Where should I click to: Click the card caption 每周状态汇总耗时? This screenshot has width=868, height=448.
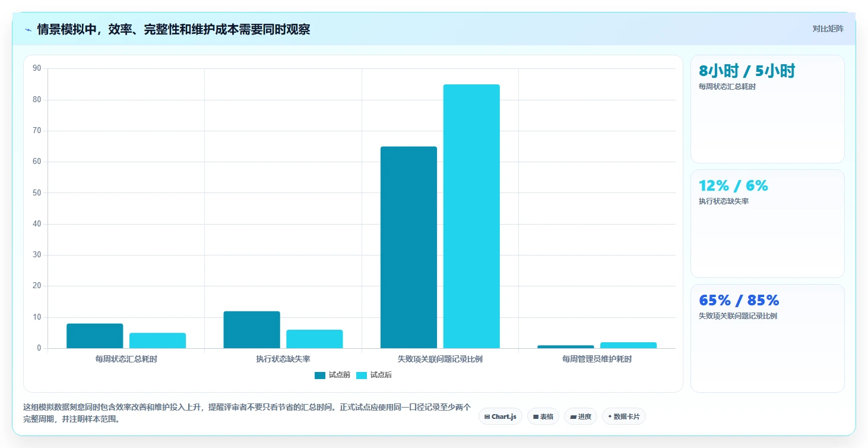coord(727,87)
